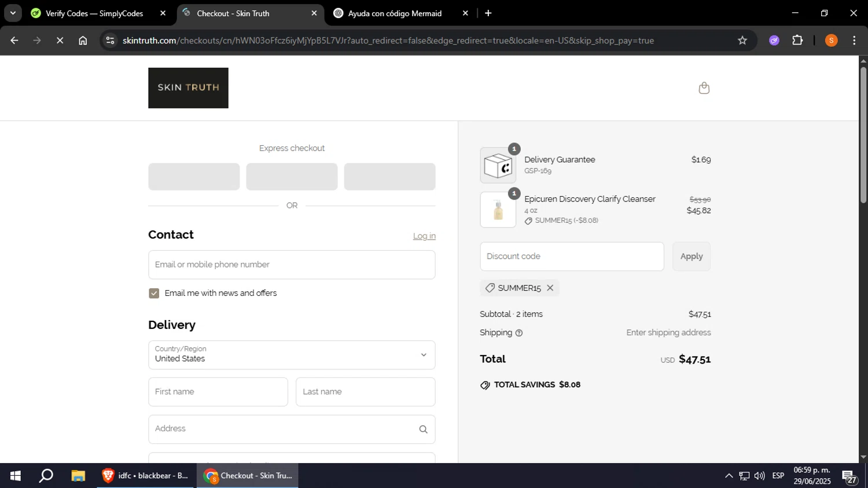Open File Explorer from the taskbar
Screen dimensions: 868x488
coord(78,476)
